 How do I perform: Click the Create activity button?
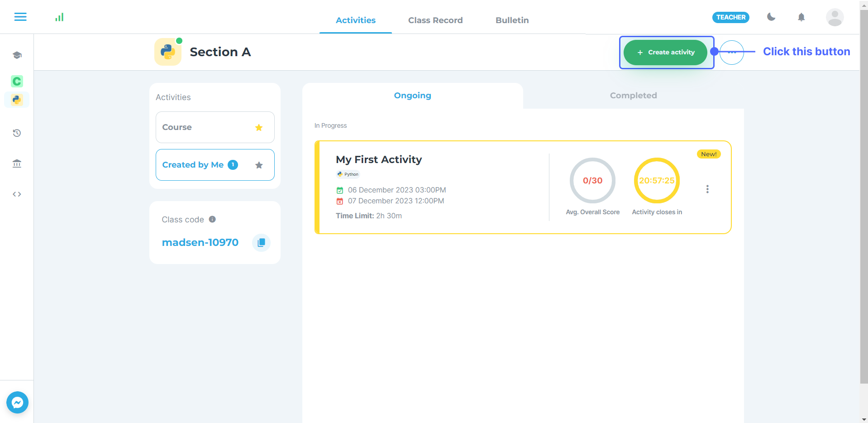pos(665,53)
